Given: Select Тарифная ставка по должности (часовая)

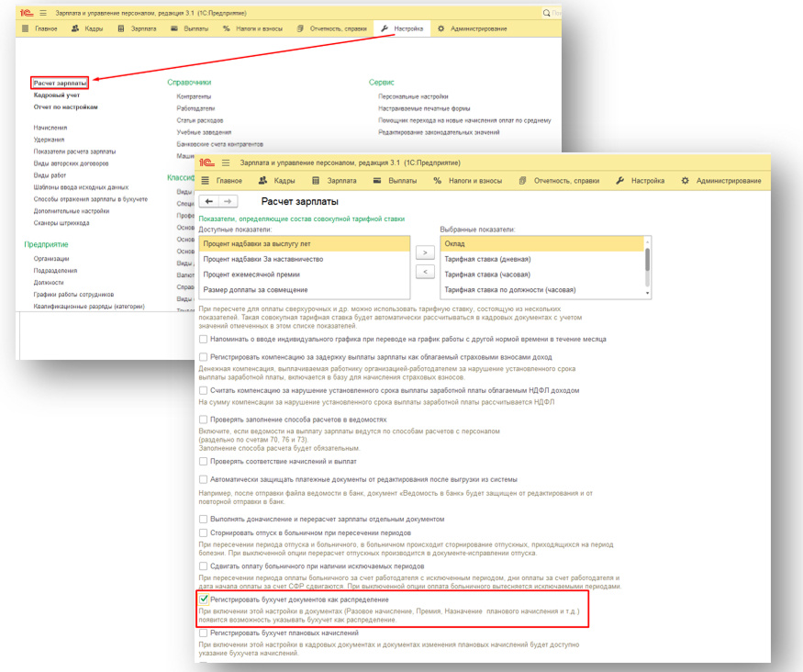Looking at the screenshot, I should click(x=542, y=290).
